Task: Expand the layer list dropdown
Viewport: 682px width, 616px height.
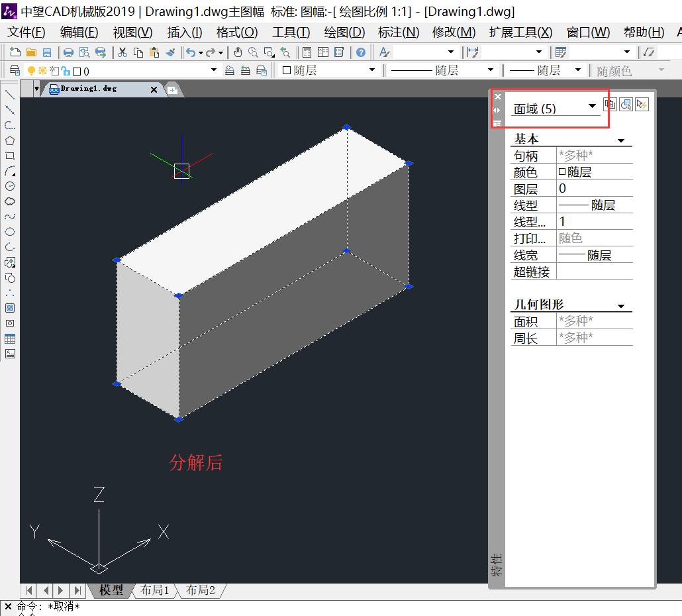Action: tap(212, 70)
